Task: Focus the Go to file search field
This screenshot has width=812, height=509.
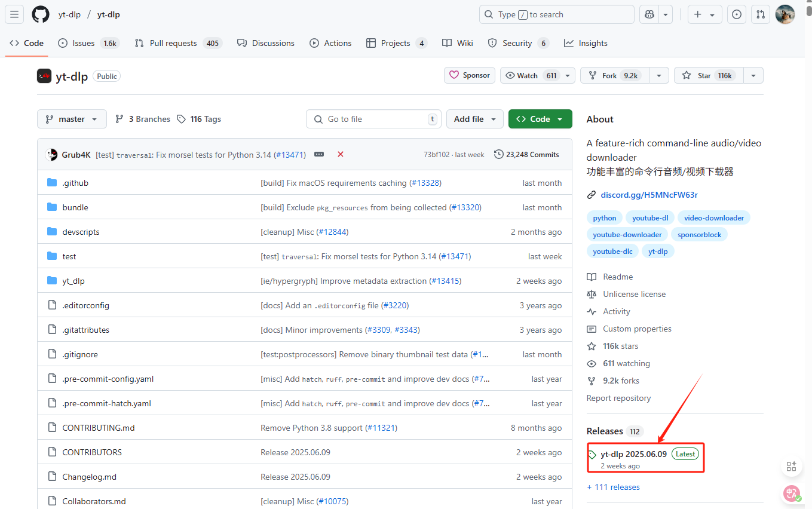Action: pos(373,119)
